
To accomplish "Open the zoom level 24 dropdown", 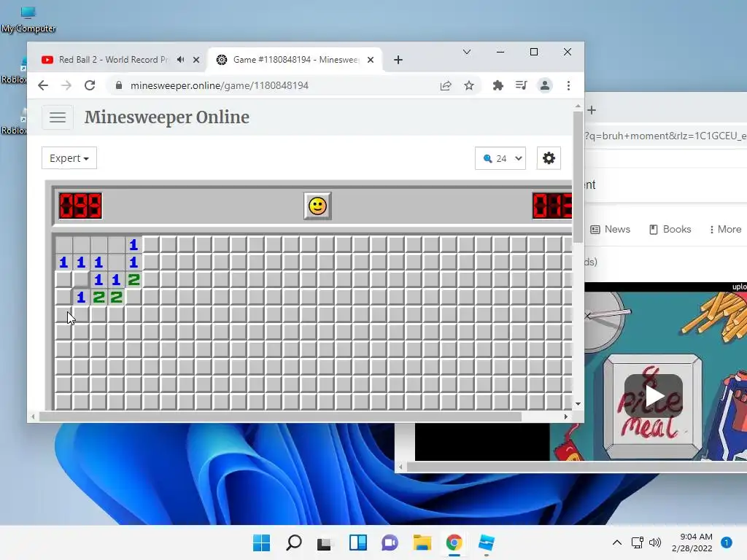I will pos(500,158).
